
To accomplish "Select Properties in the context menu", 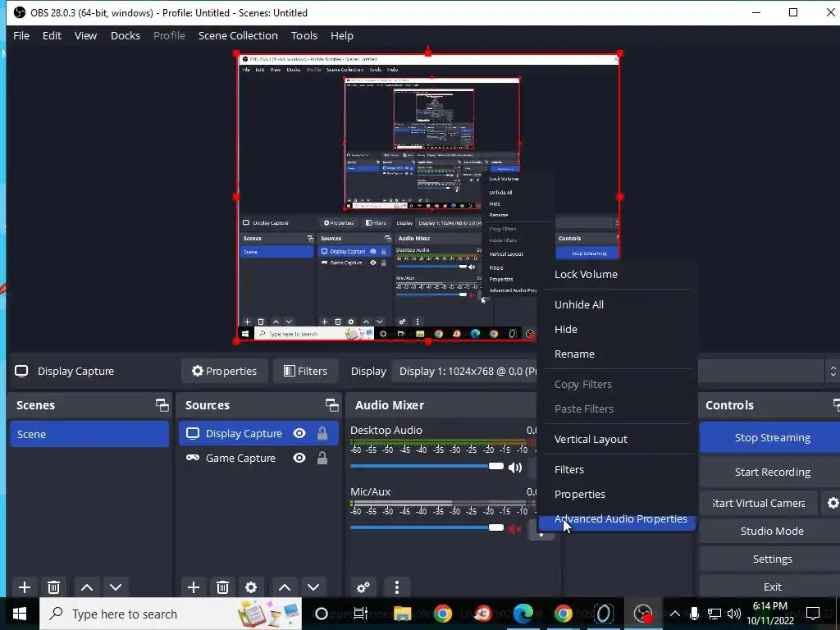I will tap(617, 494).
